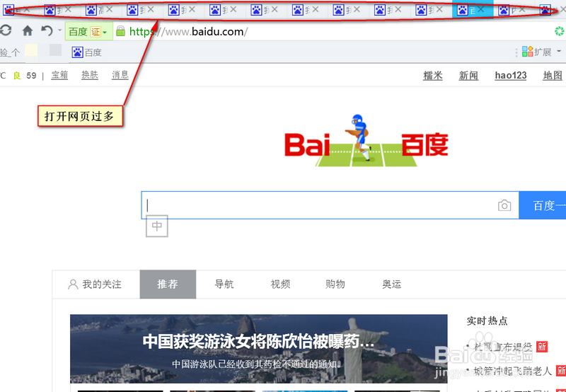Switch to the 推荐 tab
This screenshot has height=392, width=566.
(168, 284)
